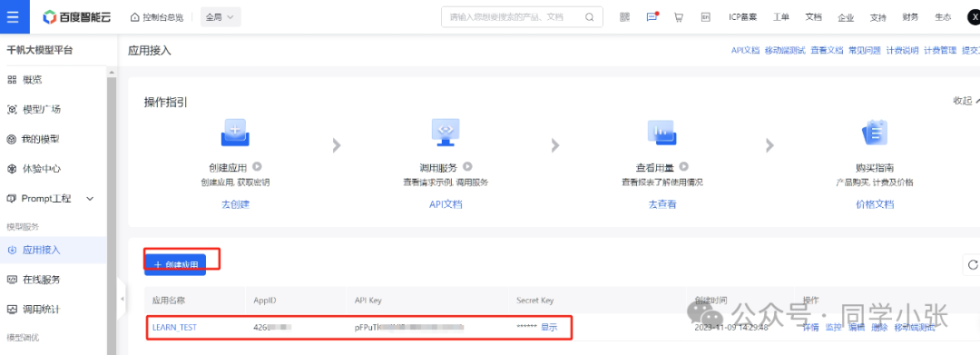Click 编辑 for LEARN_TEST
The height and width of the screenshot is (355, 980).
[x=857, y=328]
